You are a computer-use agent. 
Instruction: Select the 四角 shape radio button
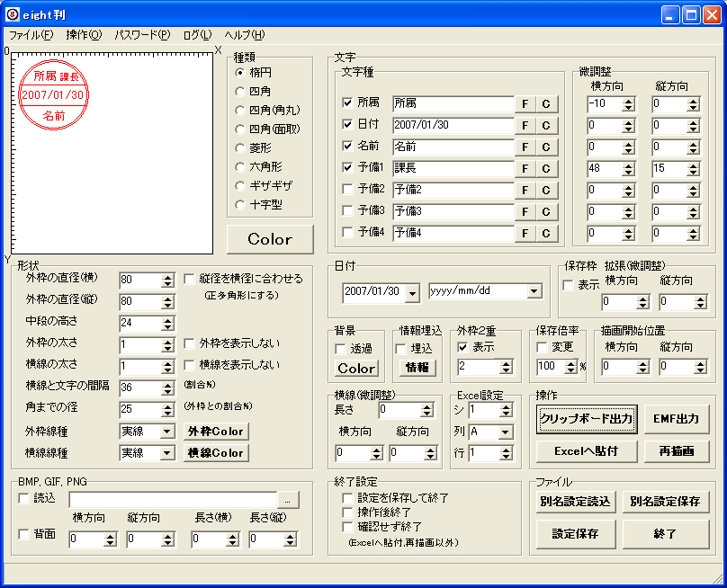[x=239, y=92]
